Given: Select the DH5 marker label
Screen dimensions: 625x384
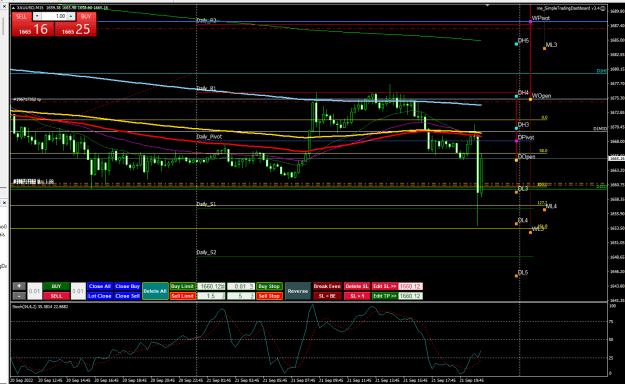Looking at the screenshot, I should coord(523,41).
